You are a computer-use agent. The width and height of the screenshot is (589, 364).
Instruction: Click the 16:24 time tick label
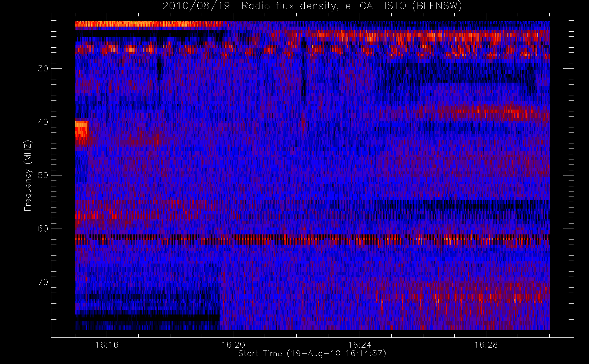pyautogui.click(x=360, y=345)
